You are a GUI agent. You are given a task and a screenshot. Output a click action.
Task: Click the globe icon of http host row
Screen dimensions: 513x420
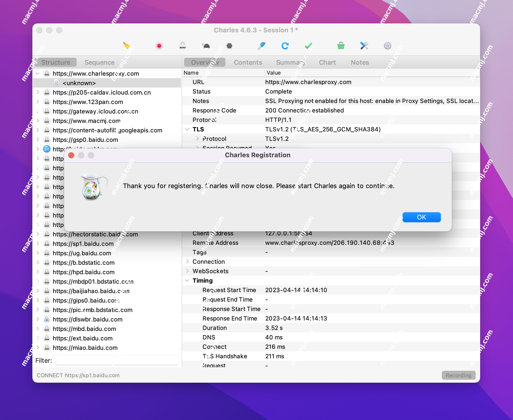(x=47, y=149)
